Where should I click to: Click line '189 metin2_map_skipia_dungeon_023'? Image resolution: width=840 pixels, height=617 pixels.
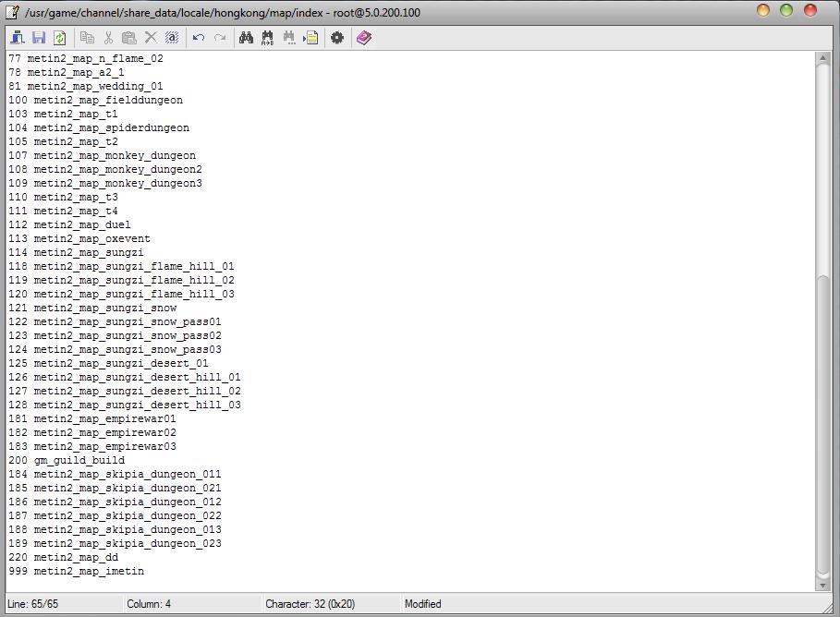(115, 544)
